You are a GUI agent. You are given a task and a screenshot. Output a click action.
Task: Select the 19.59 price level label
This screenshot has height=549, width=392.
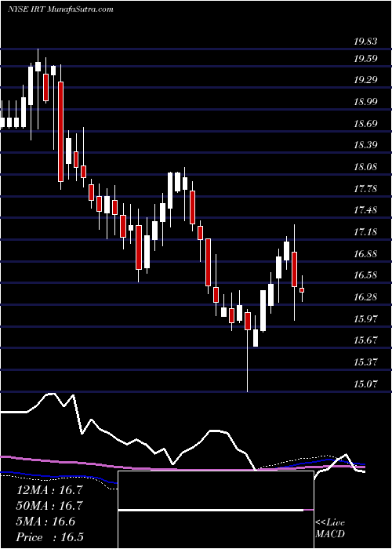click(x=365, y=59)
